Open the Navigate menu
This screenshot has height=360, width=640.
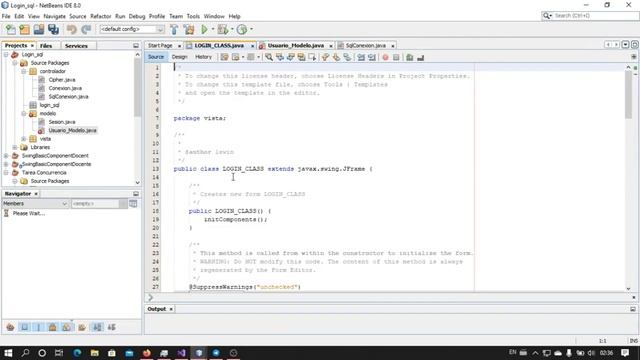[x=54, y=16]
